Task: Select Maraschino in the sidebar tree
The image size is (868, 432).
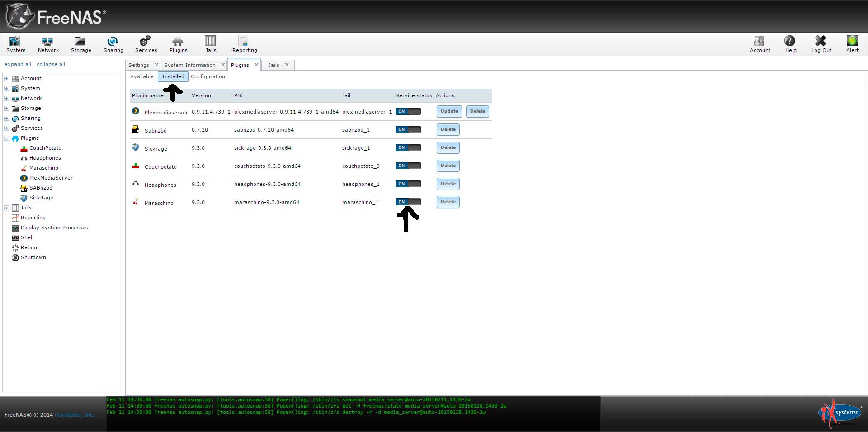Action: (43, 168)
